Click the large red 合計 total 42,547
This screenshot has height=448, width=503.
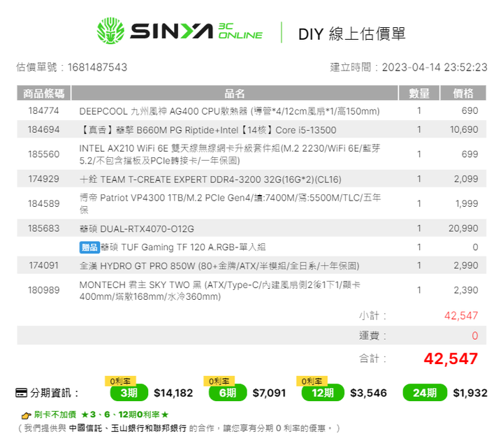[x=451, y=359]
